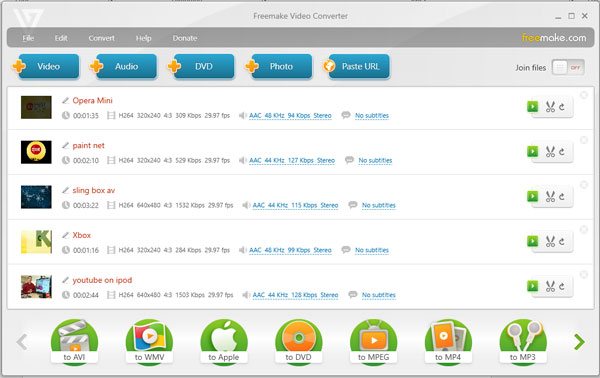
Task: Click pencil icon next to Xbox
Action: [65, 235]
